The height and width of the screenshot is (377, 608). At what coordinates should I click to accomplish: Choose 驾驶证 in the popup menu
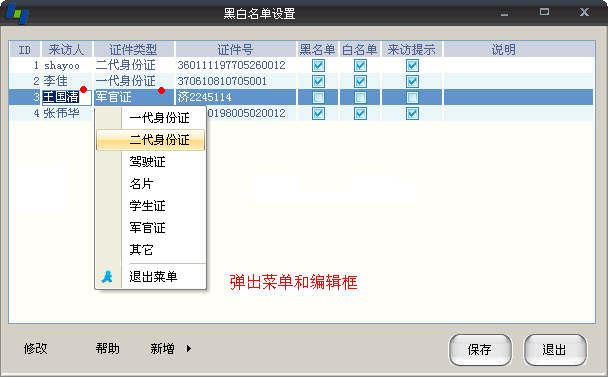(x=151, y=161)
